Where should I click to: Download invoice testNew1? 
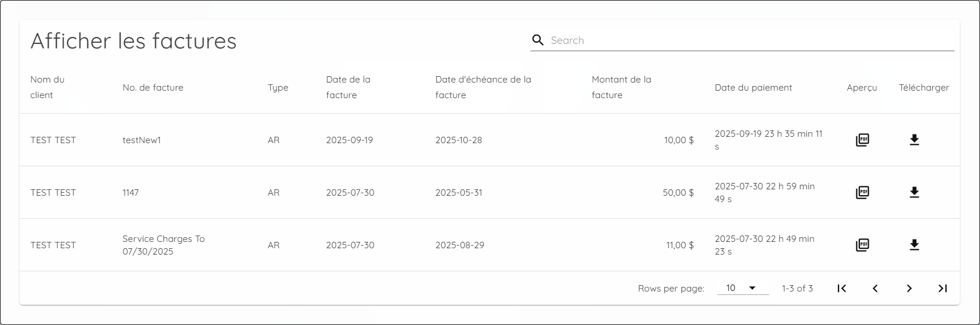914,140
